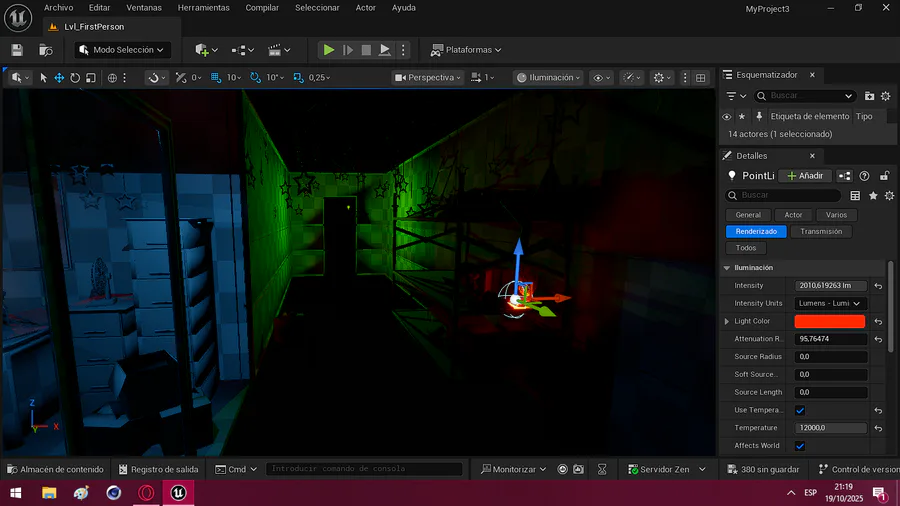Toggle grid location snapping icon
Image resolution: width=900 pixels, height=506 pixels.
(x=216, y=77)
